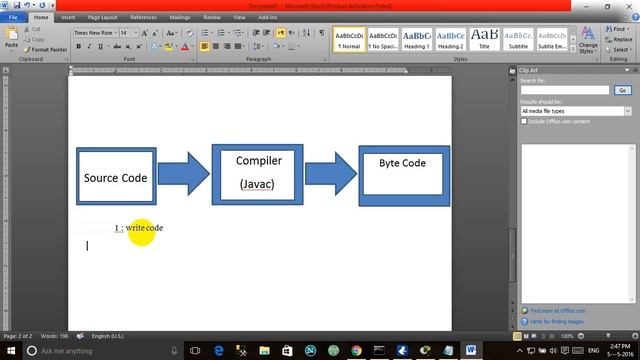Set left-to-right text direction
The width and height of the screenshot is (640, 360).
coord(280,33)
